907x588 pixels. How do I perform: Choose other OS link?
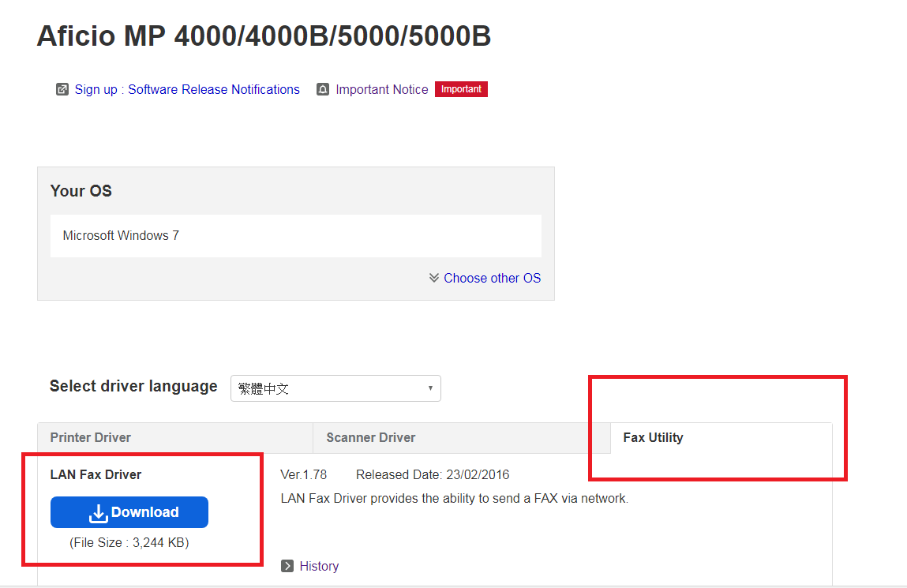492,278
